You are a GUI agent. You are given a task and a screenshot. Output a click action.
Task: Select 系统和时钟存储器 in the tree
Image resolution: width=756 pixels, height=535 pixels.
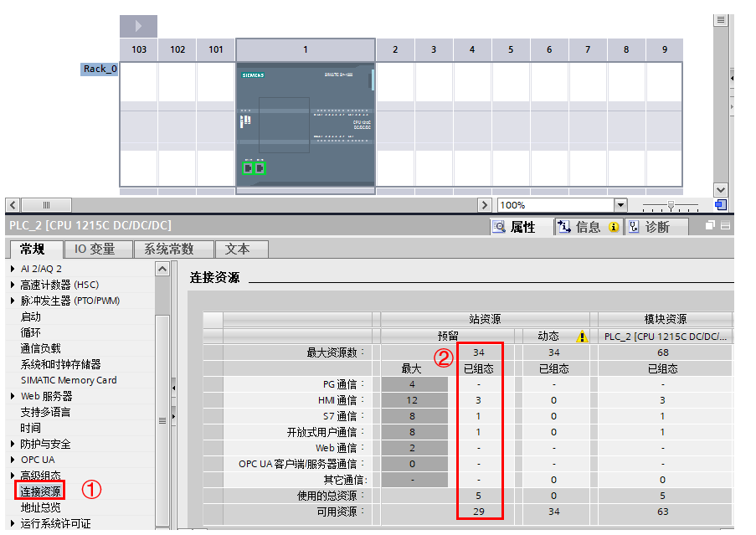pos(61,364)
